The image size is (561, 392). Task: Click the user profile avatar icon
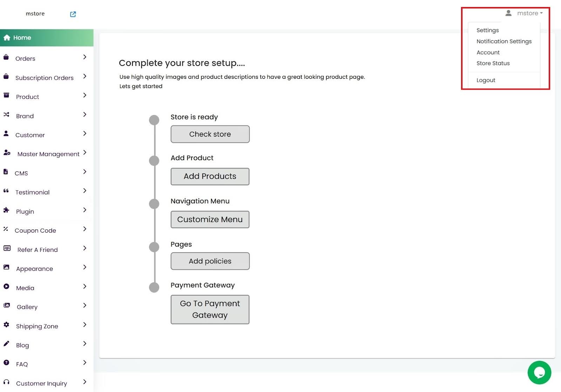[508, 13]
